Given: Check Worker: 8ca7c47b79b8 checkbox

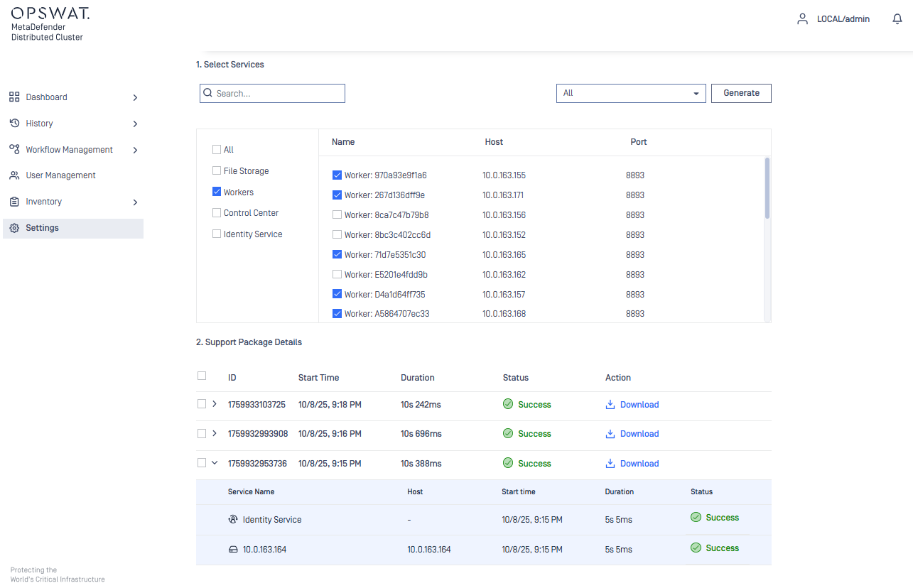Looking at the screenshot, I should pyautogui.click(x=337, y=215).
